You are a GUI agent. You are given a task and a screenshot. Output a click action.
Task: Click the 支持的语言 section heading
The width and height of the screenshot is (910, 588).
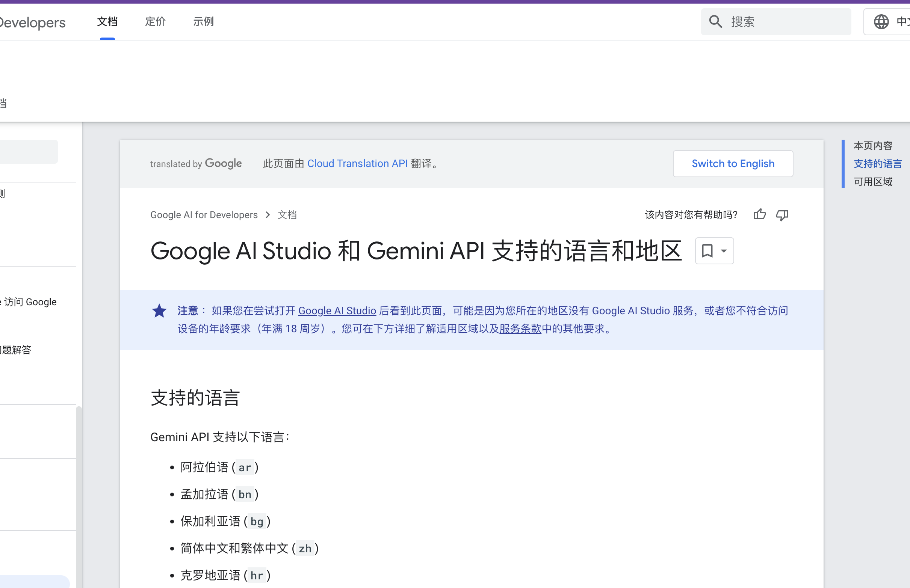[195, 398]
